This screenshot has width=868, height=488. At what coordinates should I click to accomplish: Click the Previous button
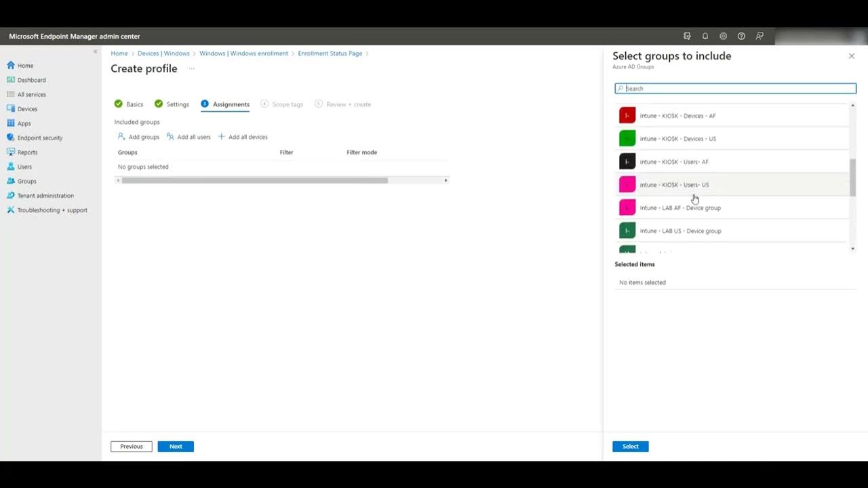tap(132, 446)
